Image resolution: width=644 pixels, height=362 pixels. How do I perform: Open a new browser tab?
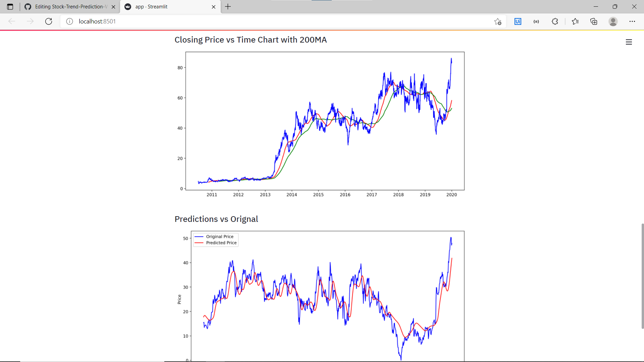(228, 7)
